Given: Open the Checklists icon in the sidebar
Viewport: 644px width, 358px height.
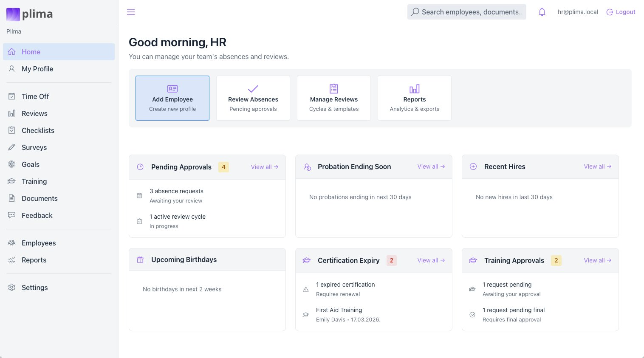Looking at the screenshot, I should point(11,130).
